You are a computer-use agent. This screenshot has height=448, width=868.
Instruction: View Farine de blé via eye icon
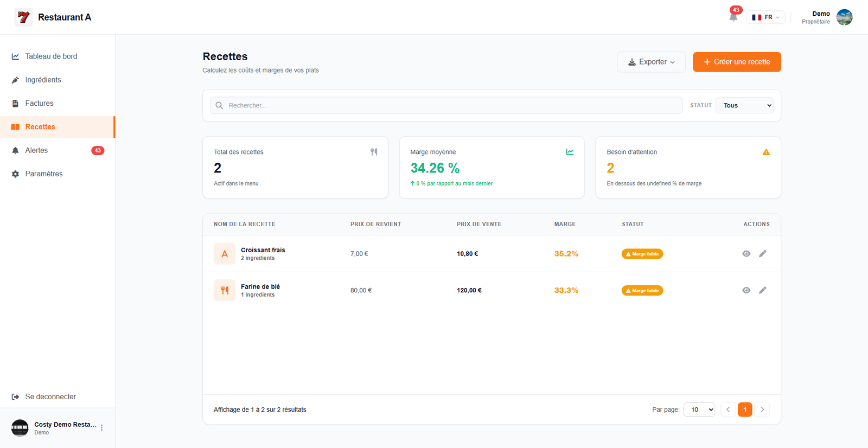[746, 290]
